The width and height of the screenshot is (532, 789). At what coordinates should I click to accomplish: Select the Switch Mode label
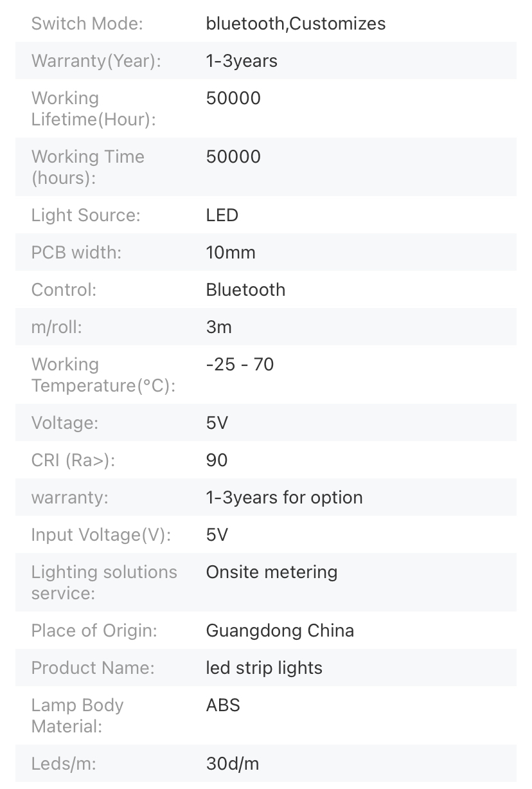pos(87,24)
